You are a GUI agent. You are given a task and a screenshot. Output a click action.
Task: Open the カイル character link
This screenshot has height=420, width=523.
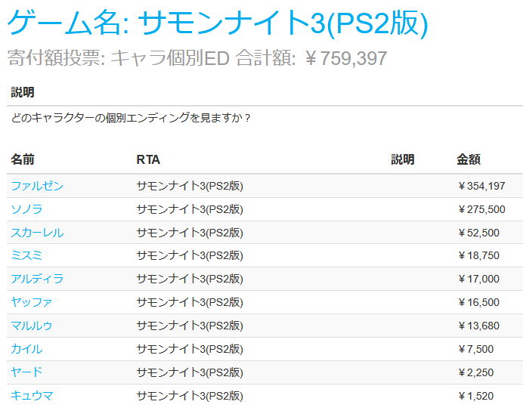click(x=26, y=349)
